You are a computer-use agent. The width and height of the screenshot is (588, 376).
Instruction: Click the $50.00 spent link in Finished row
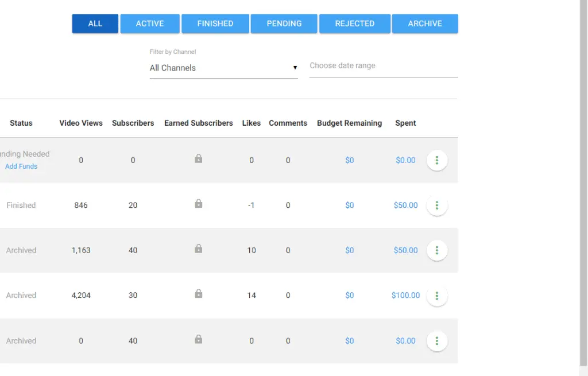tap(405, 206)
